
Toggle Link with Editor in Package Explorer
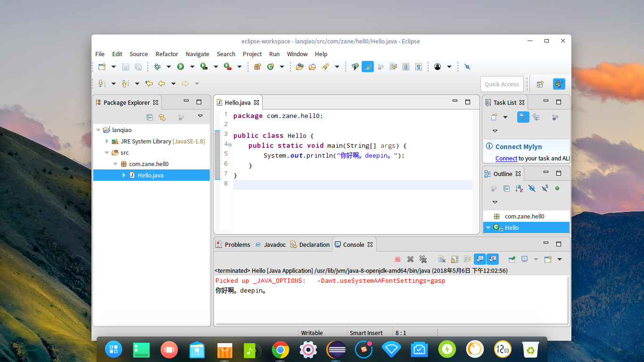pyautogui.click(x=162, y=117)
